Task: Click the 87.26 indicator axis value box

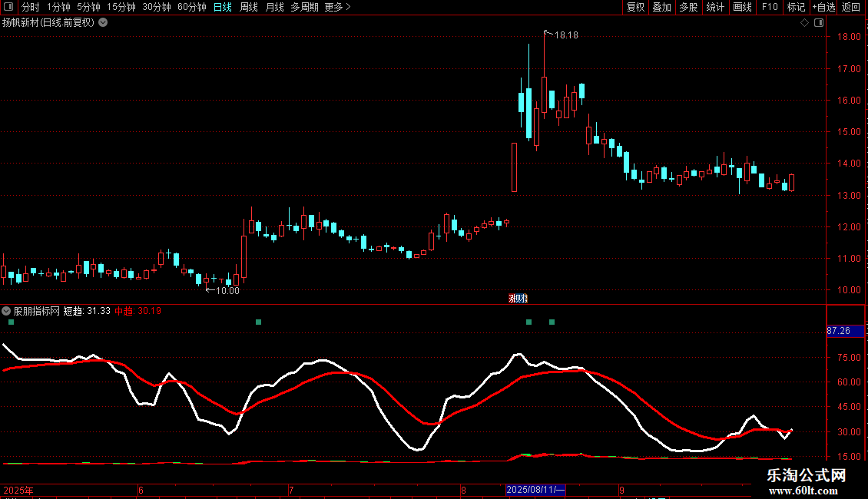Action: pos(845,331)
